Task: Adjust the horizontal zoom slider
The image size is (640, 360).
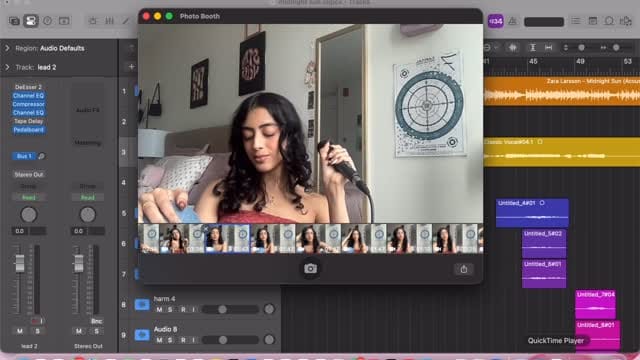Action: (x=616, y=48)
